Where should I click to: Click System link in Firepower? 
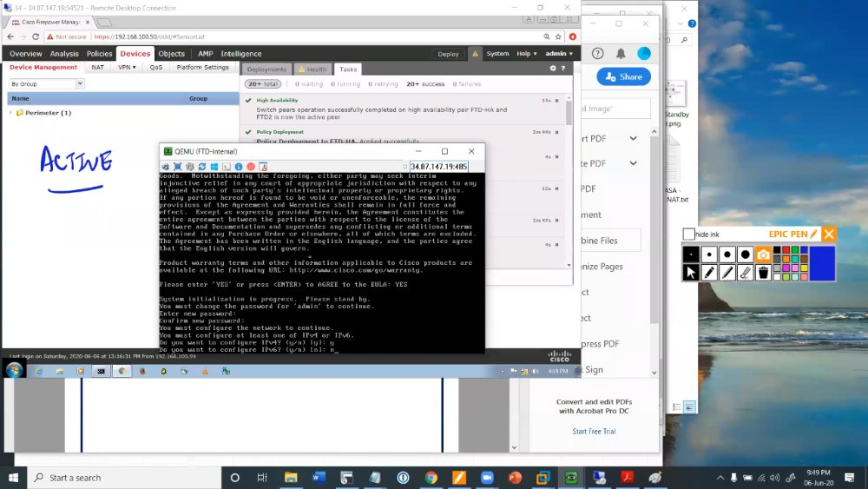[497, 54]
